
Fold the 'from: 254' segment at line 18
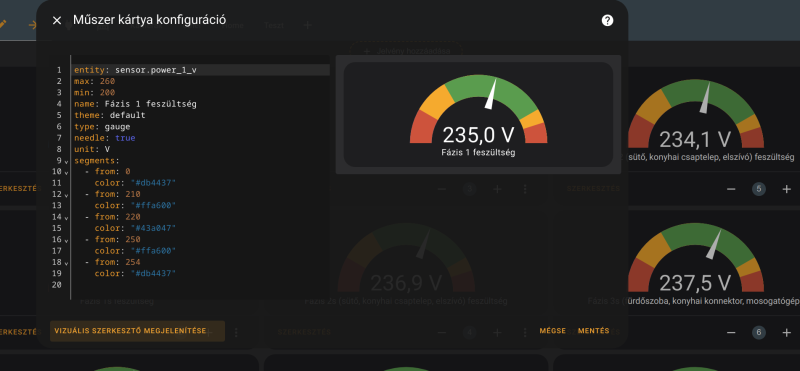(x=66, y=263)
